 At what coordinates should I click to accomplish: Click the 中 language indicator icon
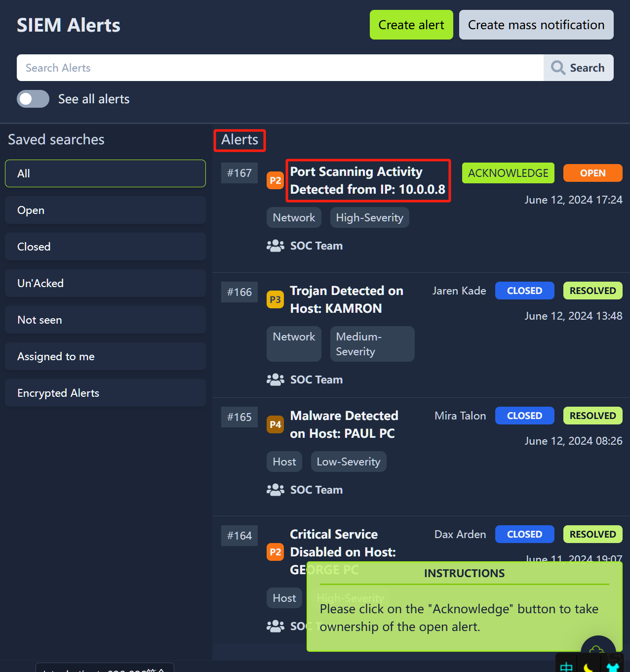pyautogui.click(x=566, y=667)
